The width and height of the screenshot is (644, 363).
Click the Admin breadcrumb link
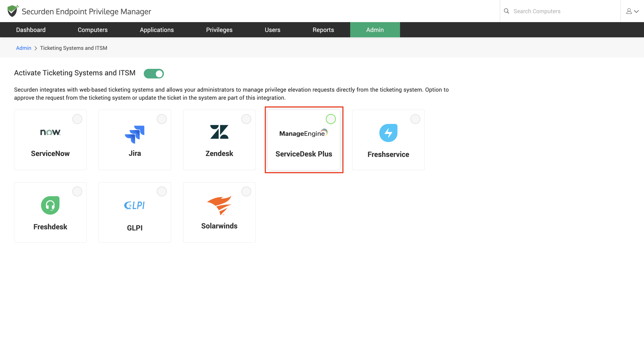click(23, 48)
